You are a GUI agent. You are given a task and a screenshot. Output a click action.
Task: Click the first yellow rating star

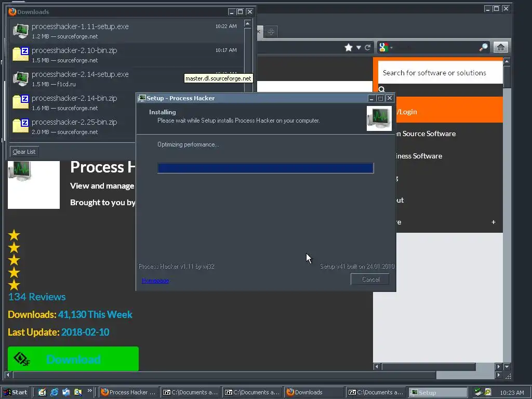[14, 235]
